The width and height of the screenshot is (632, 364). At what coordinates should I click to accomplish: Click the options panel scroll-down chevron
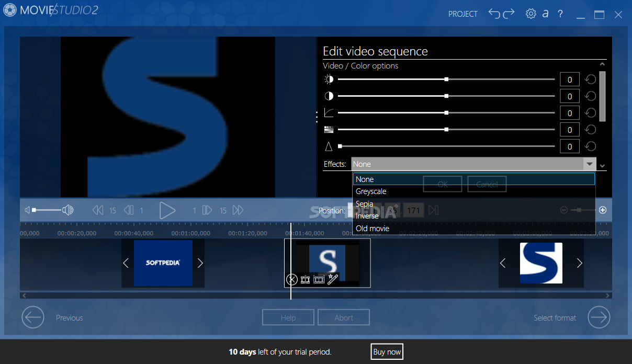click(x=602, y=166)
